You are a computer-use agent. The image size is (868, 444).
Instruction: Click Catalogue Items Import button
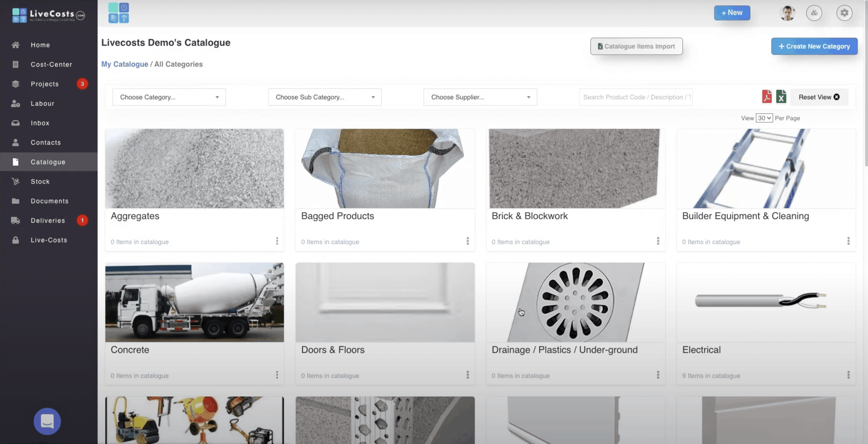(636, 46)
